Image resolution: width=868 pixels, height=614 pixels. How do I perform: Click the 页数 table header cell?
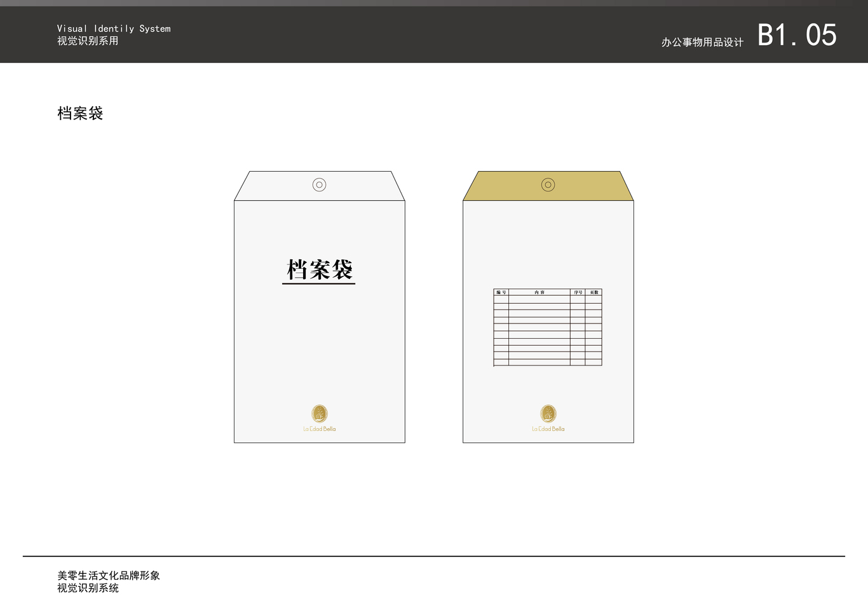click(x=593, y=292)
